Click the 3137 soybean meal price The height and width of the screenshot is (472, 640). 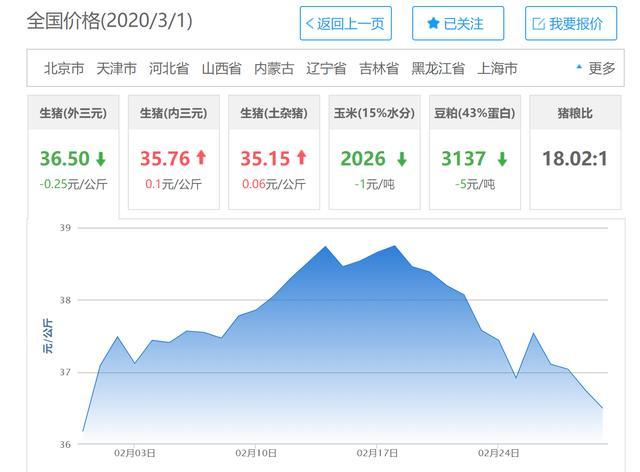(x=464, y=158)
